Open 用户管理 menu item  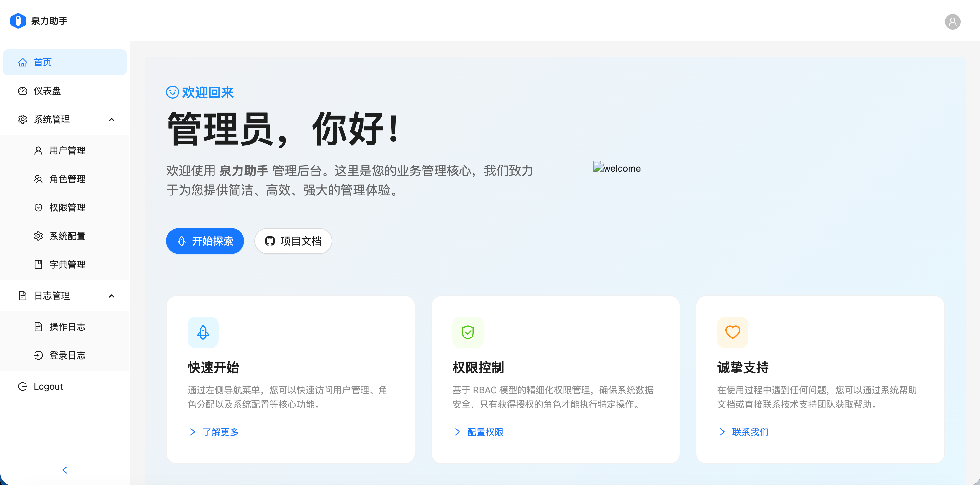[67, 150]
